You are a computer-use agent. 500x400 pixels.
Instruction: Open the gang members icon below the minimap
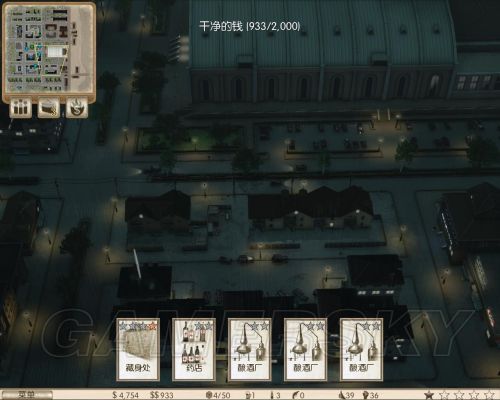tap(21, 108)
